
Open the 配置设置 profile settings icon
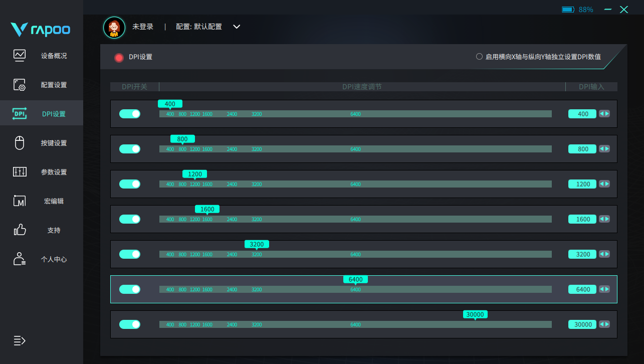click(x=20, y=85)
